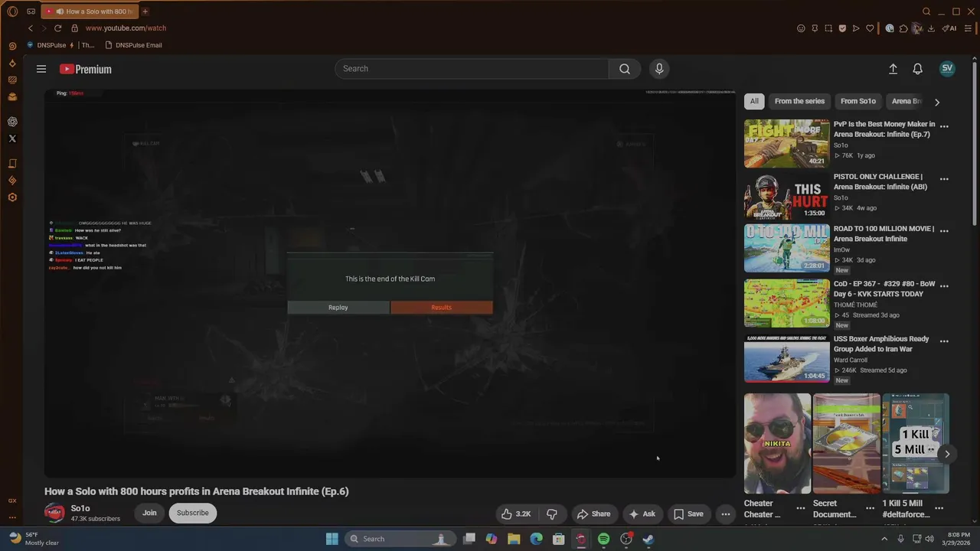Show hidden system tray icons
Viewport: 980px width, 551px height.
884,539
